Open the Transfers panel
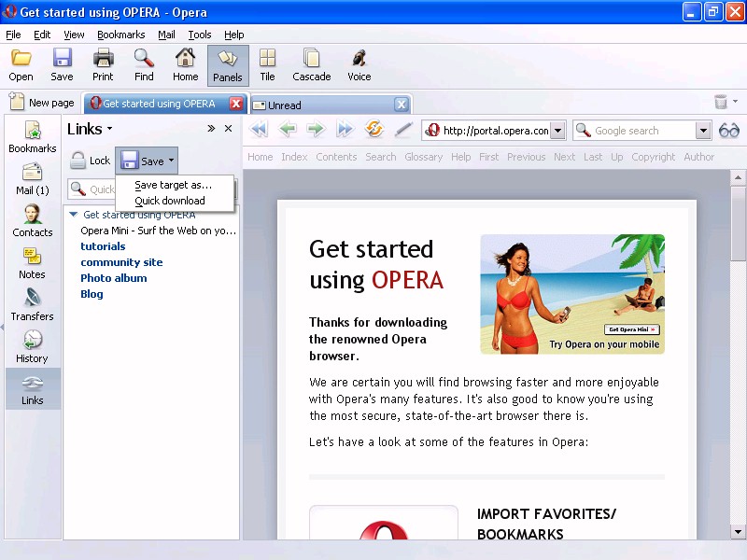Viewport: 747px width, 560px height. [32, 303]
